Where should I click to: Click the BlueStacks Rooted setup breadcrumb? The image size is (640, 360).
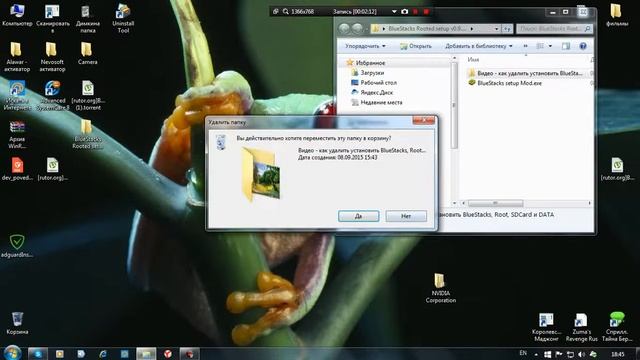[x=426, y=29]
